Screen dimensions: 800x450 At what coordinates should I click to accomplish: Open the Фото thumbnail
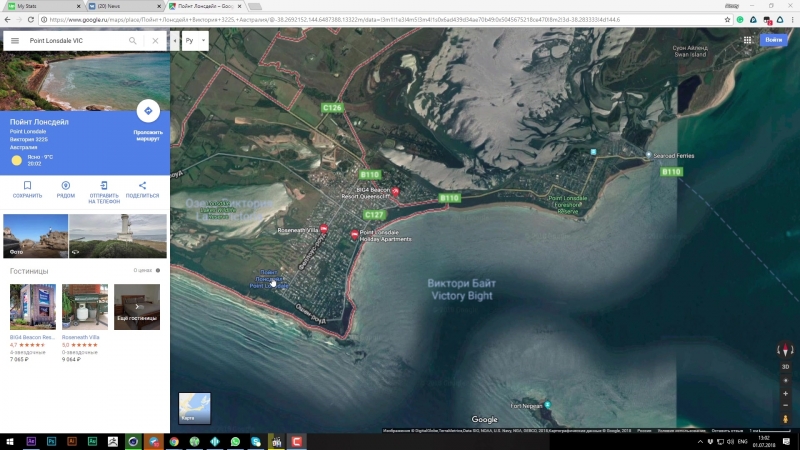36,236
